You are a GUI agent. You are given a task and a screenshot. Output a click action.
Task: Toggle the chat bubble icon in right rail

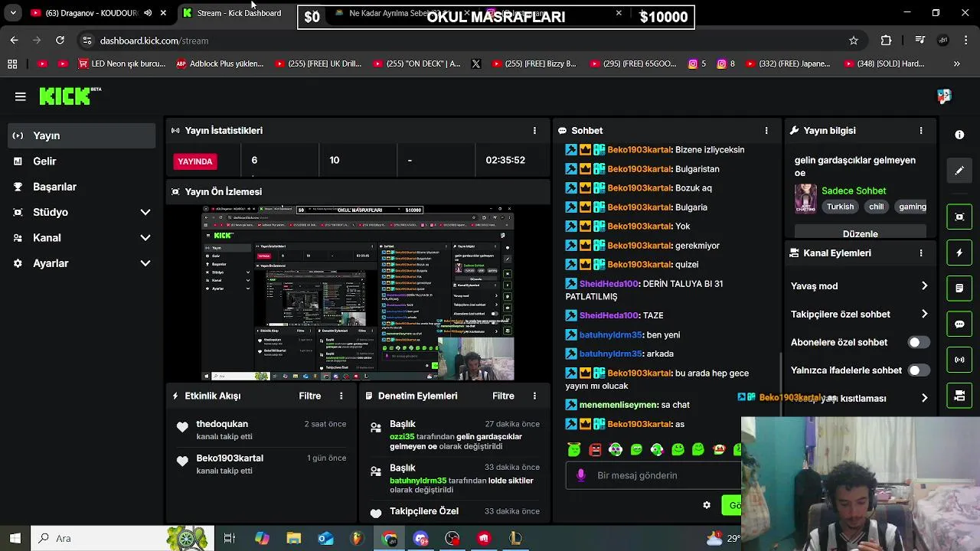pos(959,324)
